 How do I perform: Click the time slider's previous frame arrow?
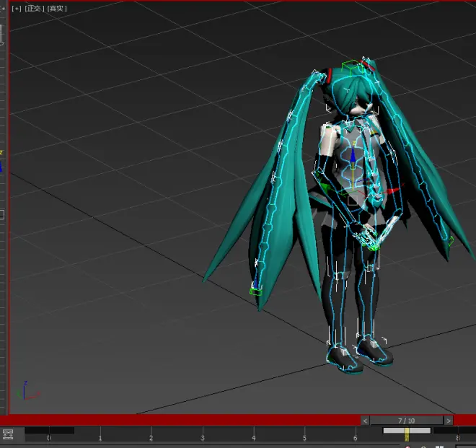365,421
